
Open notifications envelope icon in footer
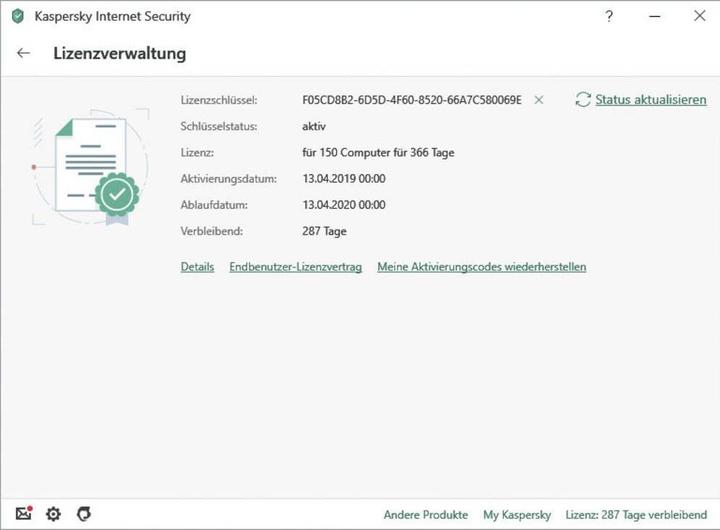(24, 513)
